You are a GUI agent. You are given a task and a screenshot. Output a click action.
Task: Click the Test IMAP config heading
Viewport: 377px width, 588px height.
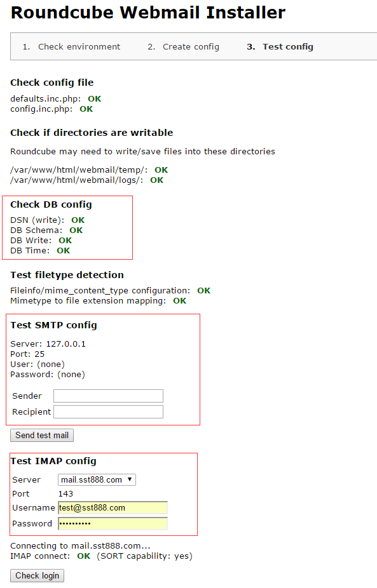pos(53,461)
